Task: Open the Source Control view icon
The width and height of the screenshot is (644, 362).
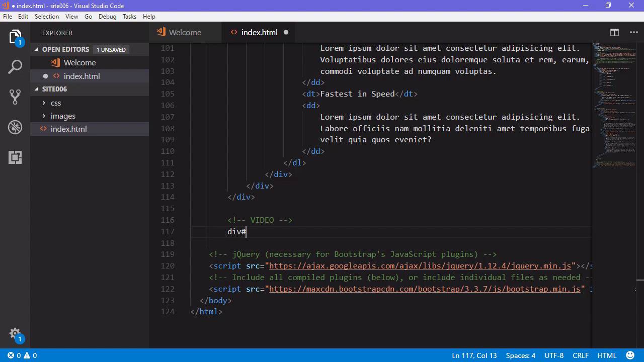Action: coord(15,97)
